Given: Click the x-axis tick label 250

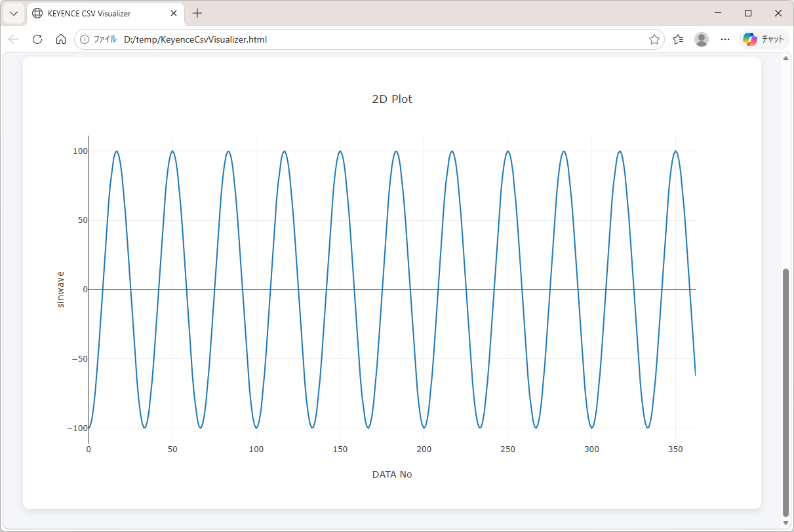Looking at the screenshot, I should click(508, 449).
